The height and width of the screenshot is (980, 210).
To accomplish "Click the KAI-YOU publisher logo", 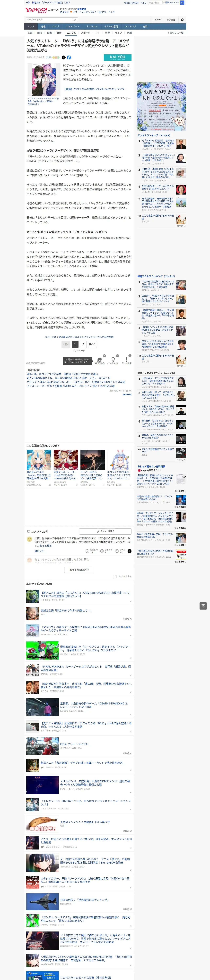I will click(x=117, y=57).
